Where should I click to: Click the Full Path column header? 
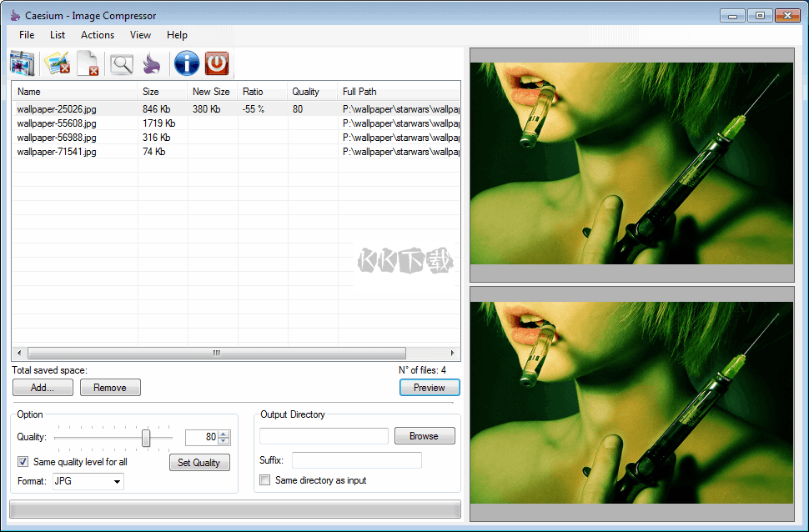click(x=399, y=92)
